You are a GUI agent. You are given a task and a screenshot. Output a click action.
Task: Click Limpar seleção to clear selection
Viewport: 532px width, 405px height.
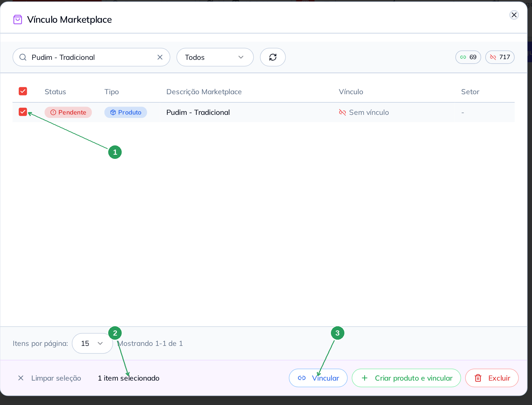point(49,378)
